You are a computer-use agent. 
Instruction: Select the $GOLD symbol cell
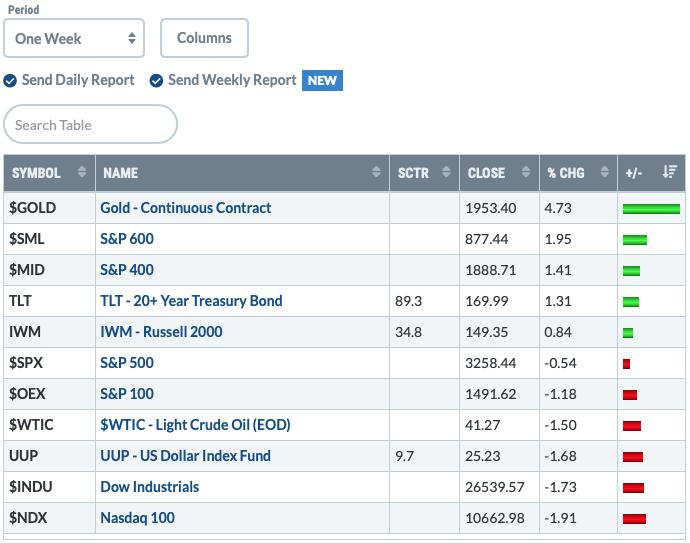pos(49,208)
